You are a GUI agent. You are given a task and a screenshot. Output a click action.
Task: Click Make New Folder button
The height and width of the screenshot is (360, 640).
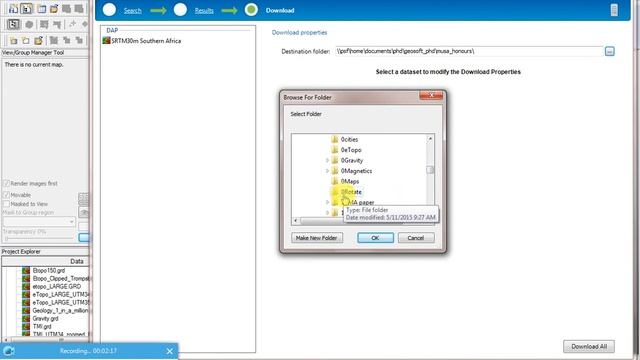(x=317, y=238)
